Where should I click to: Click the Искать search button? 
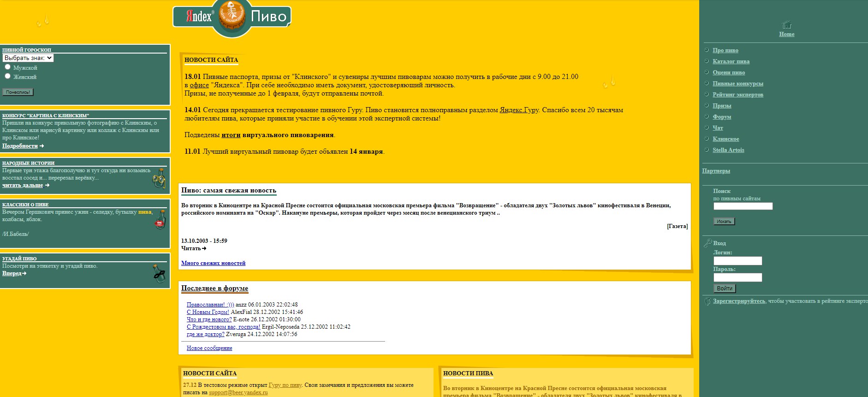[x=724, y=222]
